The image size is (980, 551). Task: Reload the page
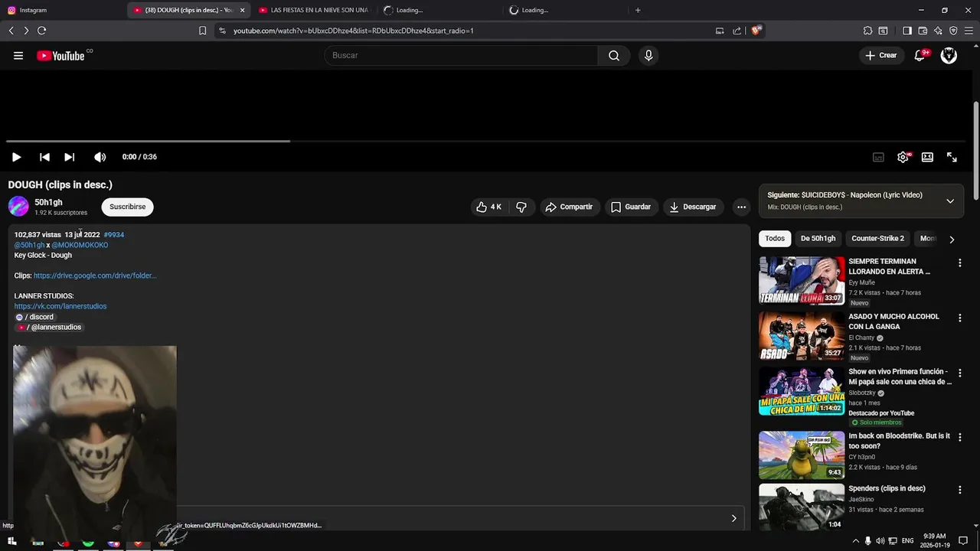[41, 31]
